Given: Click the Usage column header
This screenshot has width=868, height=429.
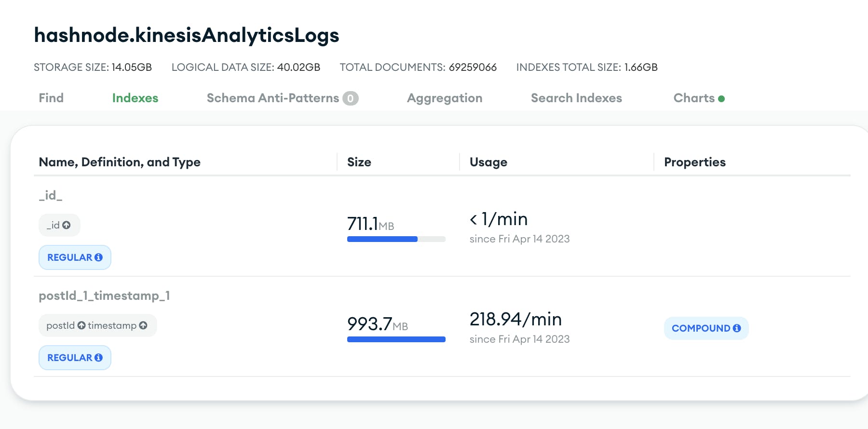Looking at the screenshot, I should [488, 162].
